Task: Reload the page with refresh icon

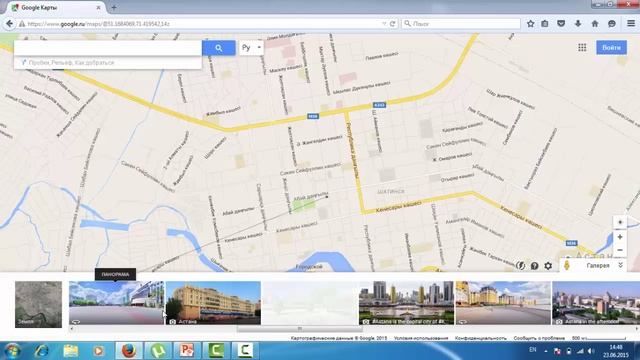Action: [392, 24]
